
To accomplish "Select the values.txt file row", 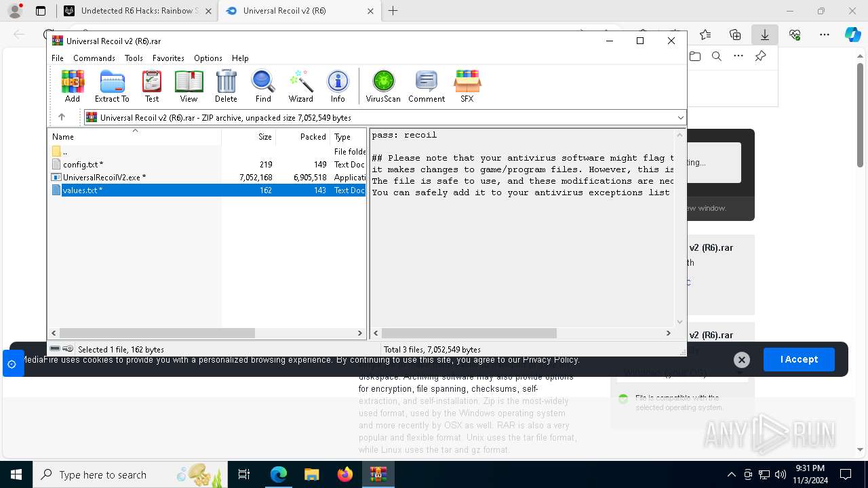I will [x=208, y=190].
